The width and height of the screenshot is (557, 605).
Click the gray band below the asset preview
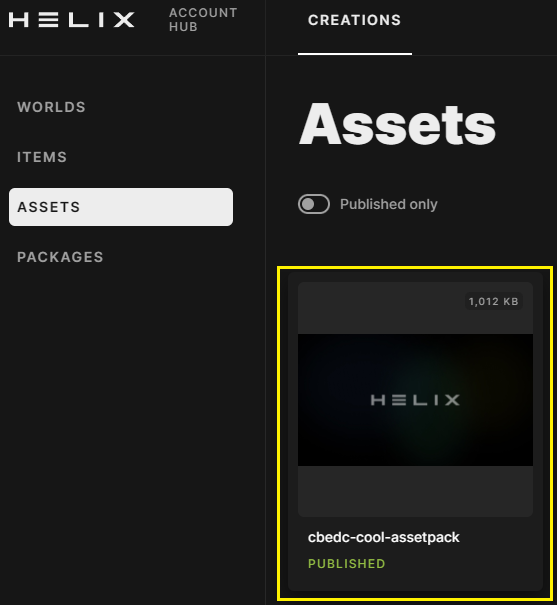415,491
